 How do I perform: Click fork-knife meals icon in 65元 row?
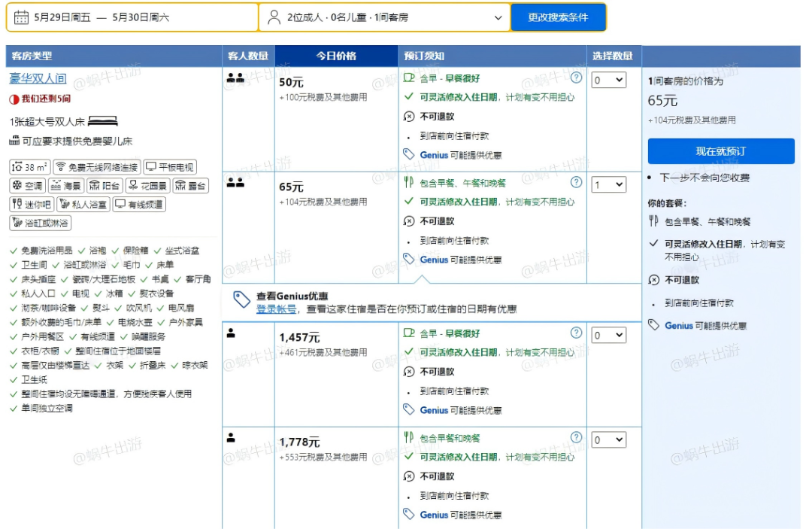coord(408,182)
